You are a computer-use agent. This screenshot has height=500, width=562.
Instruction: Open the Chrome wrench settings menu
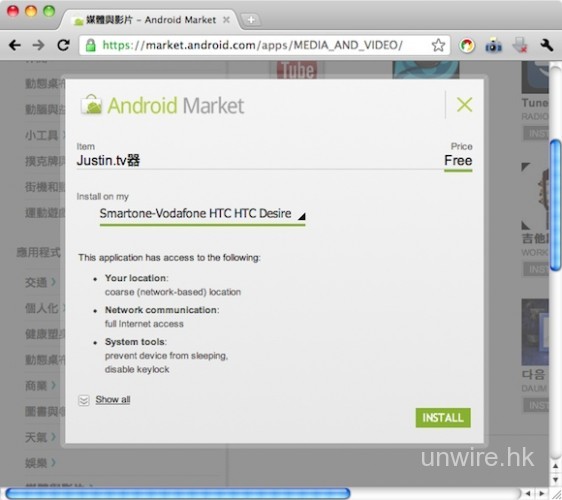click(547, 45)
